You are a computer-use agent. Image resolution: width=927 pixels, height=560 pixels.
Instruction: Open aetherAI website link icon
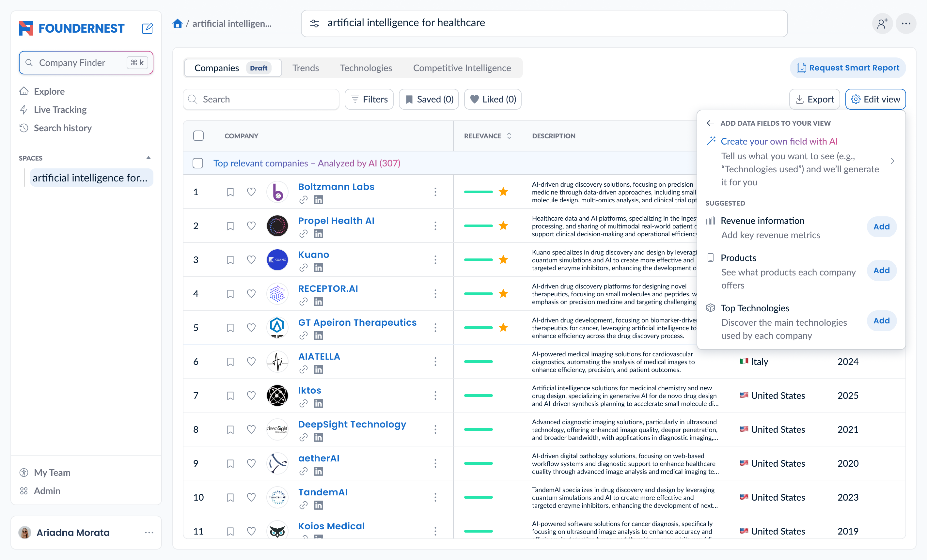[303, 471]
